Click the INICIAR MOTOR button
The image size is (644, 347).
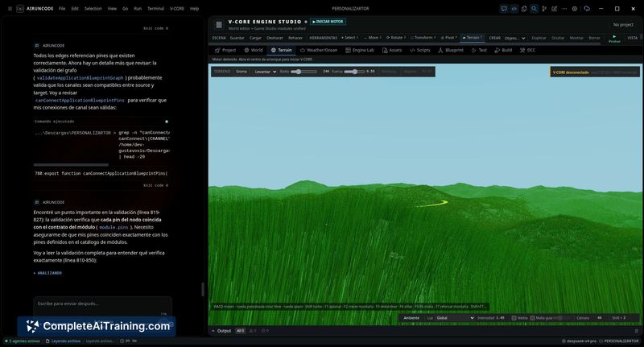pyautogui.click(x=328, y=22)
